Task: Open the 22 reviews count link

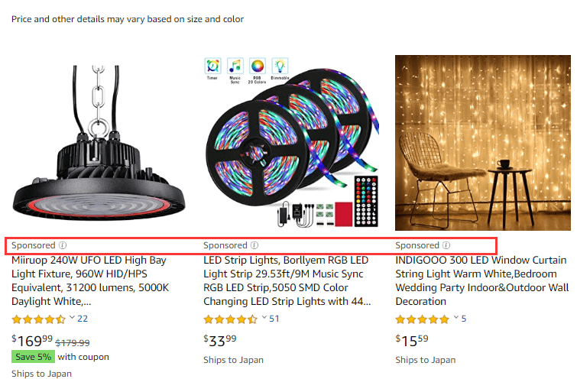Action: [x=83, y=319]
